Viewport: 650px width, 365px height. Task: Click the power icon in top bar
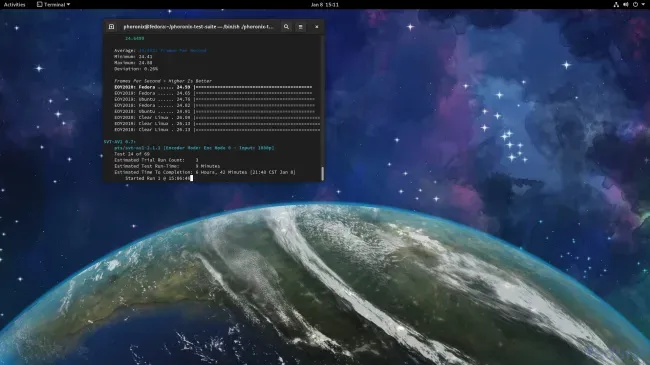click(635, 5)
